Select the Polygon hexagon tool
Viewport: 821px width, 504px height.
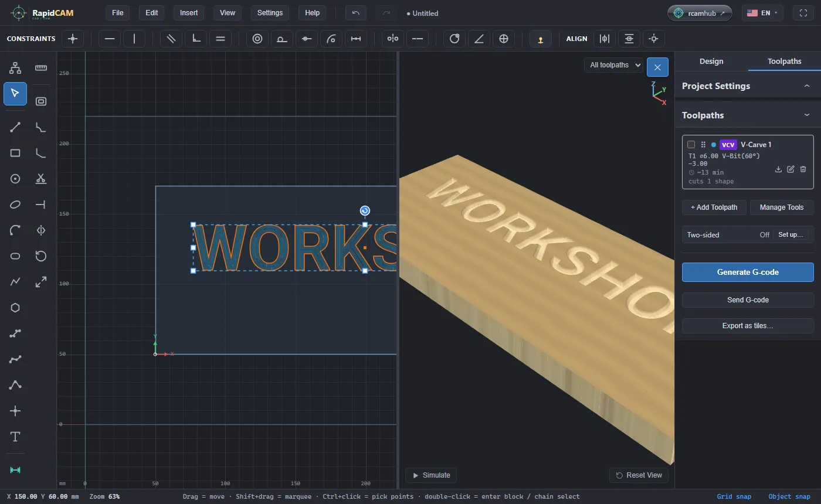(15, 308)
